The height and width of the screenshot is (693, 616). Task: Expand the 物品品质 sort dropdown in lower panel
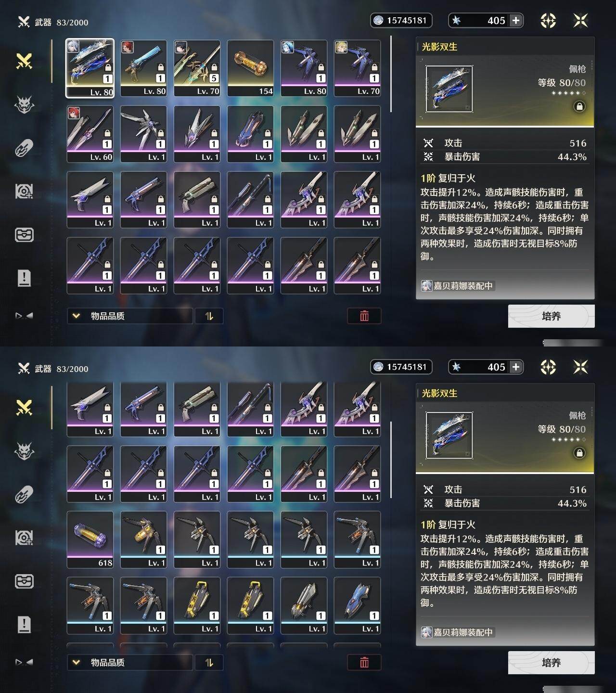tap(130, 662)
